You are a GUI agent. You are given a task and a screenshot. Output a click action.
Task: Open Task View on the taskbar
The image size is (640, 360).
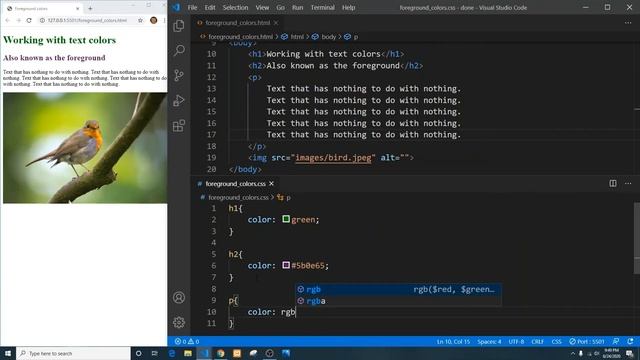point(155,353)
